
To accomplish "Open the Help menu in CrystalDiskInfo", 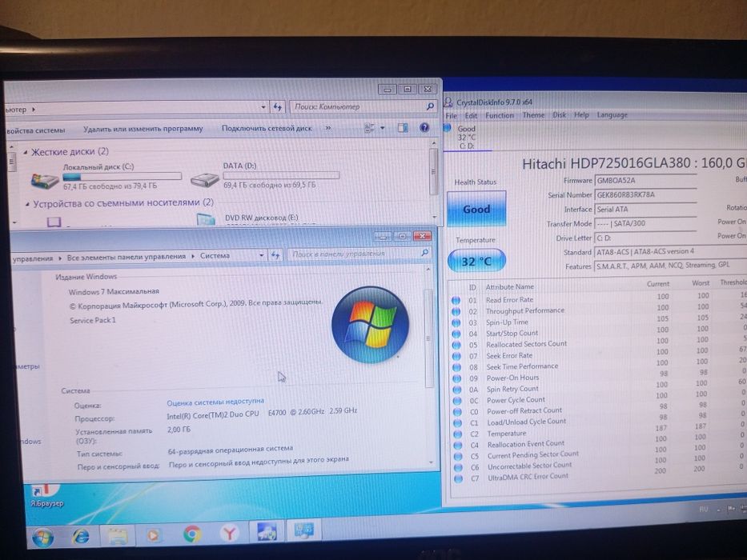I will [x=581, y=114].
